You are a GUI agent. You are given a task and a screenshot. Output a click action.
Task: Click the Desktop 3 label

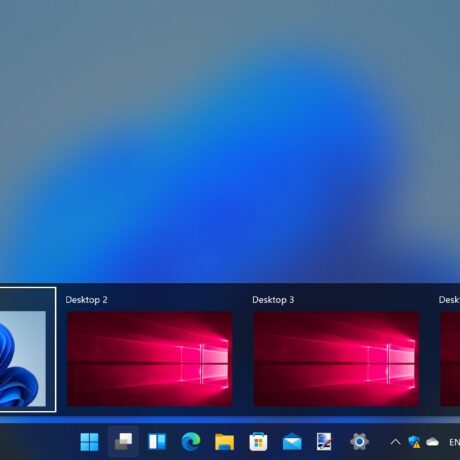tap(273, 300)
